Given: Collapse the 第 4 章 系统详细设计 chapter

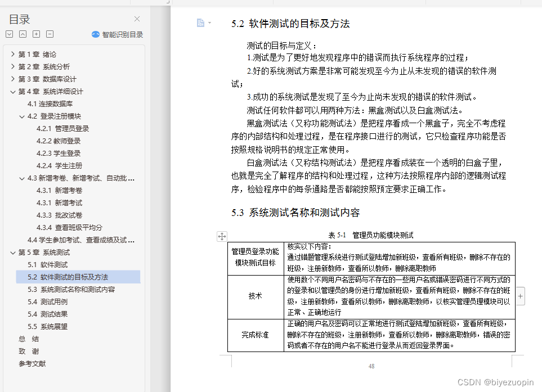Looking at the screenshot, I should (14, 91).
